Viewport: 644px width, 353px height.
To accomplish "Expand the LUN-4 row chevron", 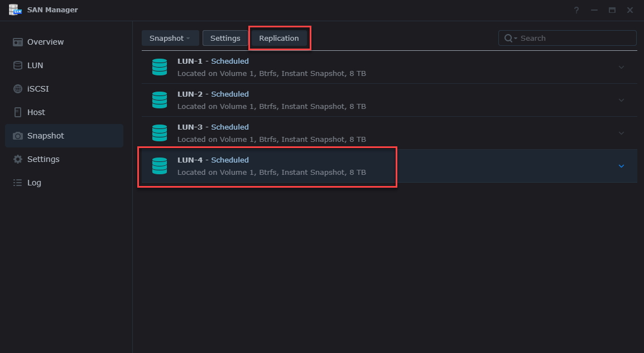I will tap(621, 166).
